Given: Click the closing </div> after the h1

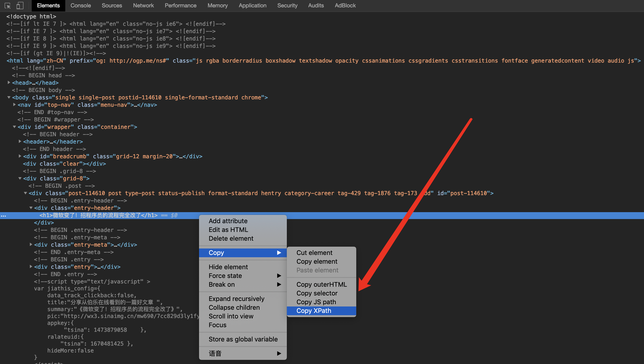Looking at the screenshot, I should point(44,222).
